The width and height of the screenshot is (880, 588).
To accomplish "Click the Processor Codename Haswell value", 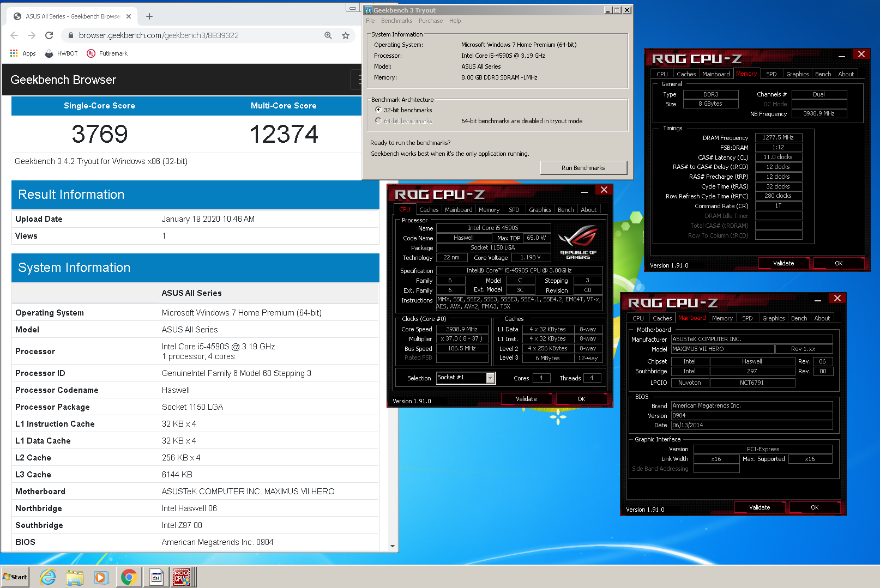I will tap(176, 390).
